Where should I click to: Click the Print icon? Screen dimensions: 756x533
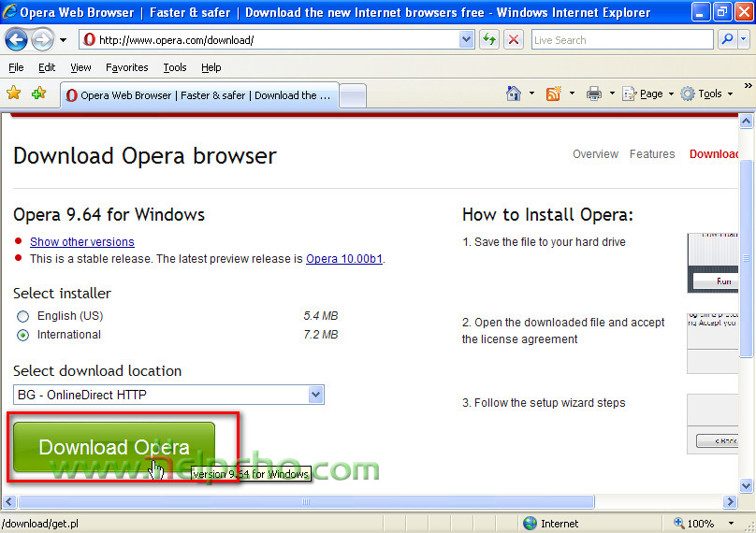pos(594,93)
